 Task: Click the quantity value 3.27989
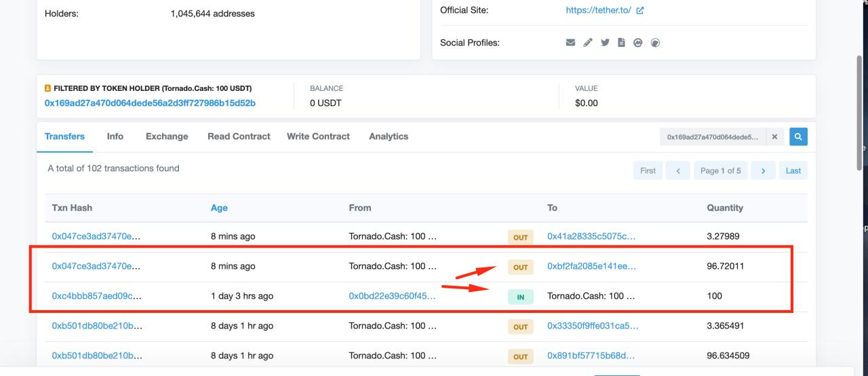click(723, 236)
